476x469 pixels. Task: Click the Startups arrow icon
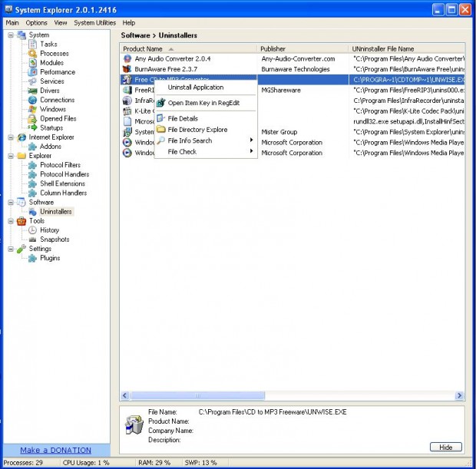coord(32,127)
